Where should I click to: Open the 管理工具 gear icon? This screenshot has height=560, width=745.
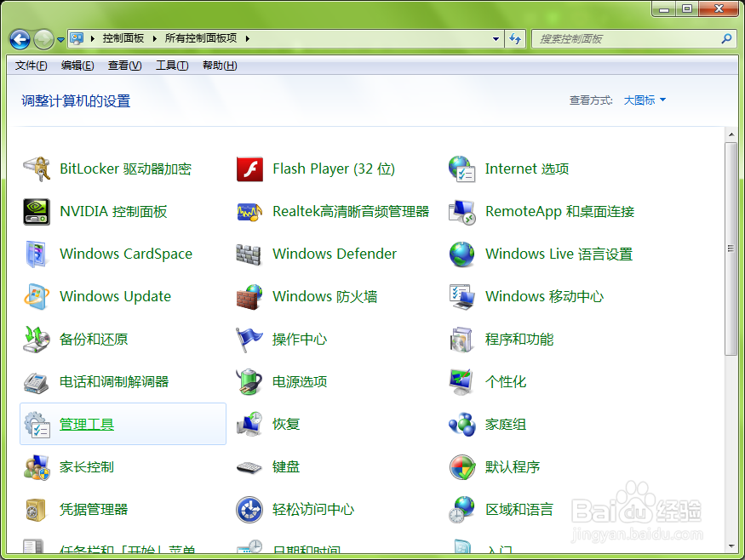tap(37, 425)
